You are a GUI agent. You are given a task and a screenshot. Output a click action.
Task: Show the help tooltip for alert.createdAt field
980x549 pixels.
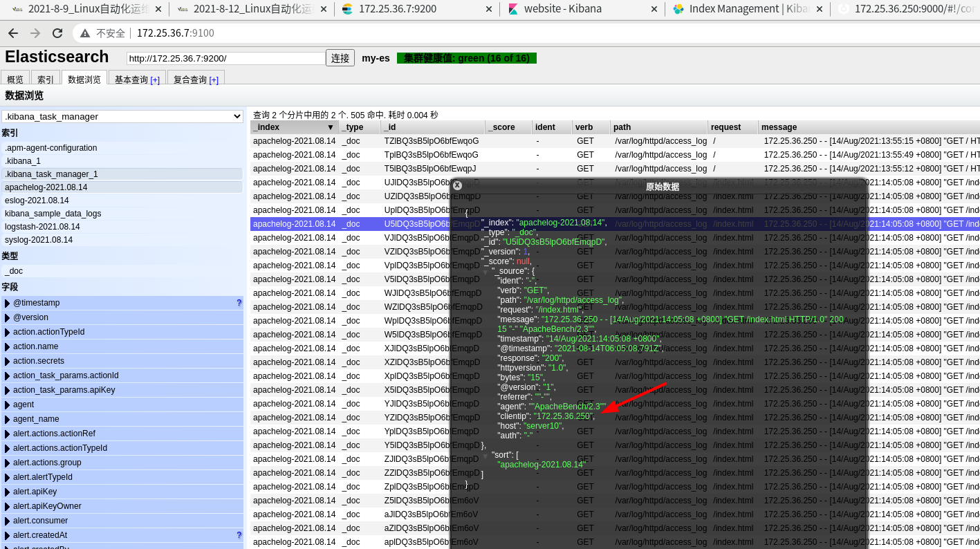[239, 535]
